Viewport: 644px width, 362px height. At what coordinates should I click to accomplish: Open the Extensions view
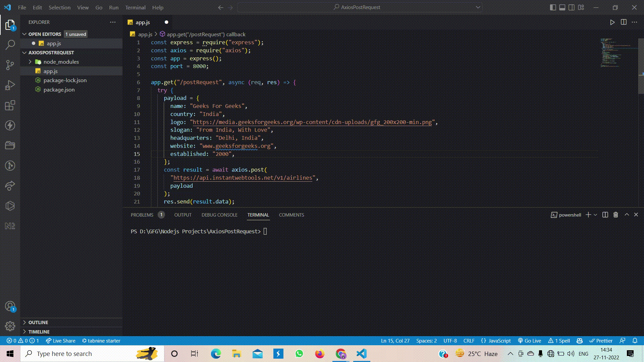pyautogui.click(x=10, y=105)
